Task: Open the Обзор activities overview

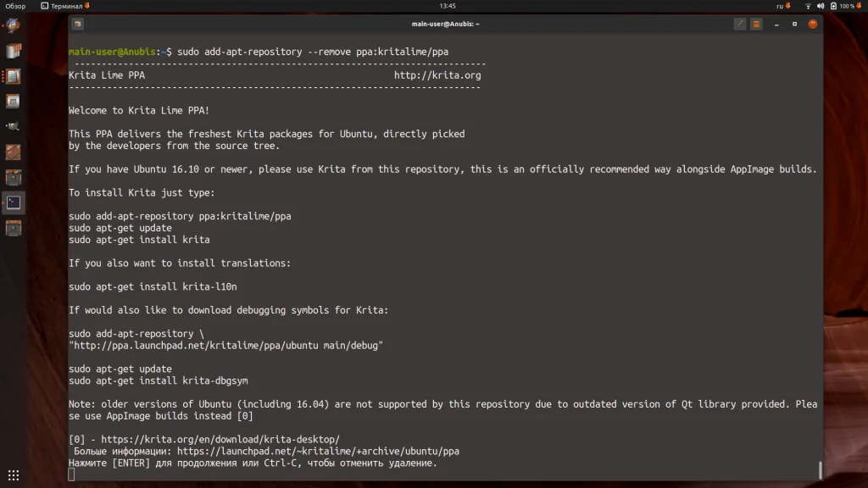Action: [x=15, y=6]
